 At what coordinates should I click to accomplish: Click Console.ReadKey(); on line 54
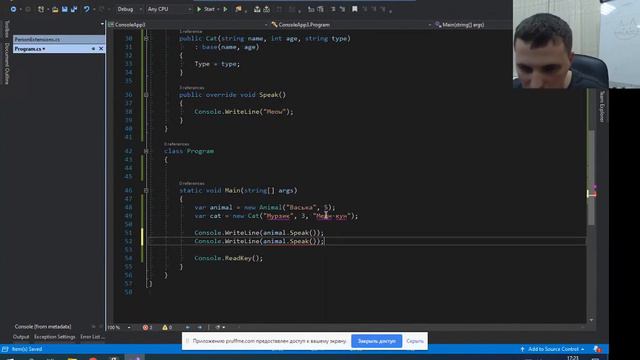coord(229,258)
